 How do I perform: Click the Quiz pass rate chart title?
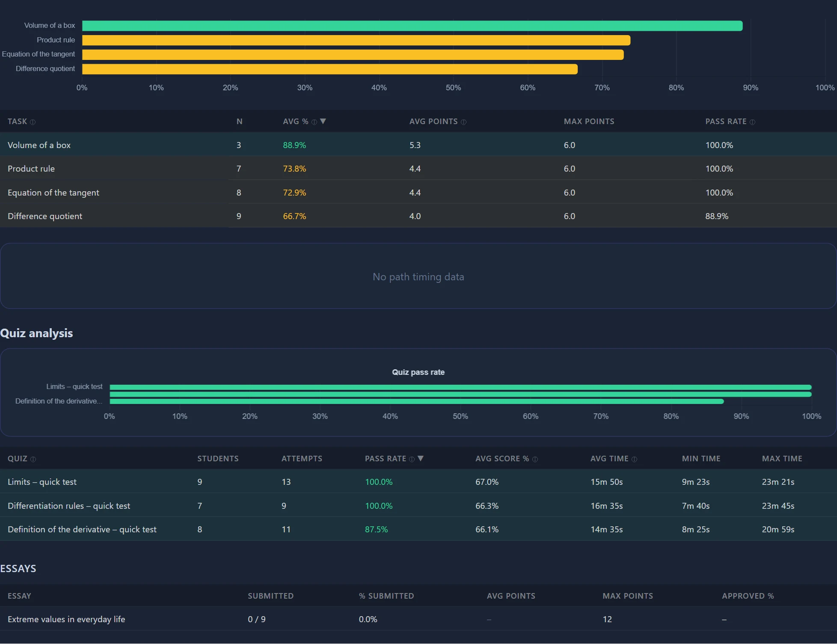coord(418,372)
